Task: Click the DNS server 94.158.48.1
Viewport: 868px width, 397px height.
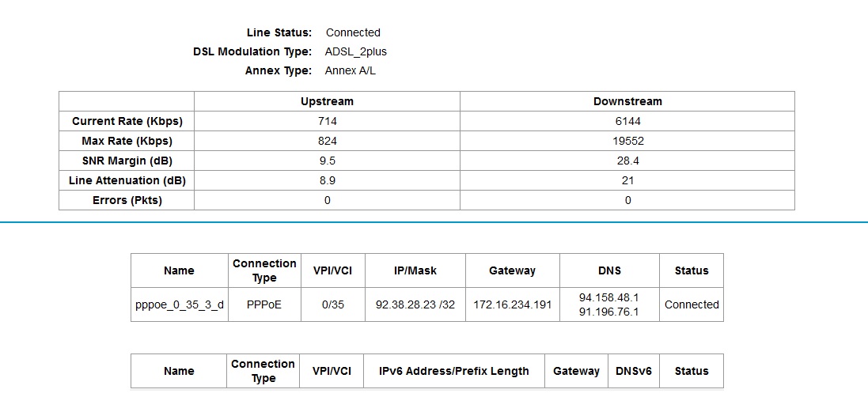Action: (608, 297)
